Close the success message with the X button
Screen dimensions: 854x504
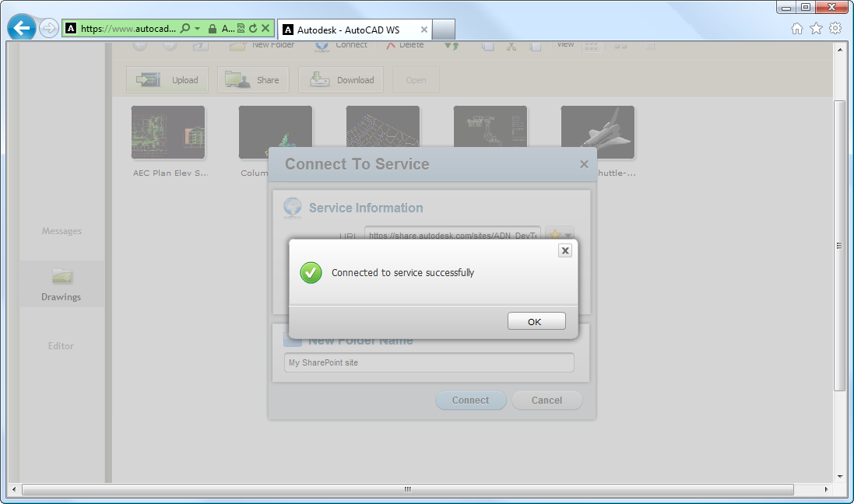click(x=565, y=250)
